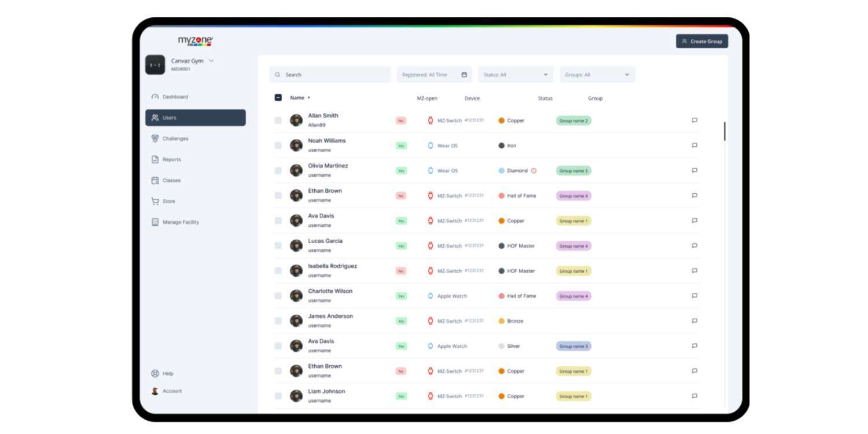
Task: Toggle the select-all checkbox in table header
Action: (278, 98)
